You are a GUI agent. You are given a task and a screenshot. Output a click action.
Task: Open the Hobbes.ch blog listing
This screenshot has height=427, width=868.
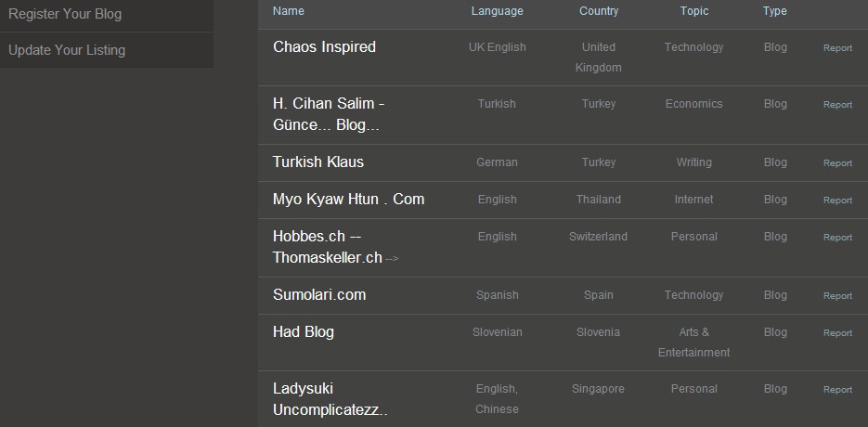tap(328, 247)
